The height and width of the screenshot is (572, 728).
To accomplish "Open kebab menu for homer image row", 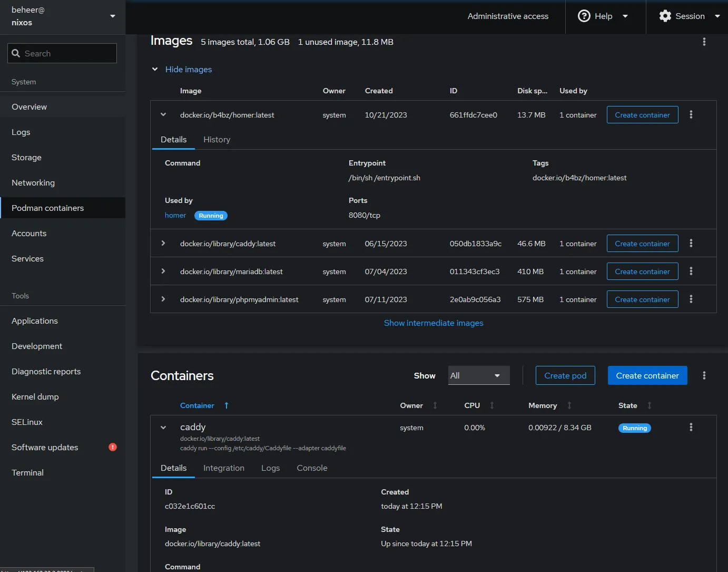I will (691, 115).
